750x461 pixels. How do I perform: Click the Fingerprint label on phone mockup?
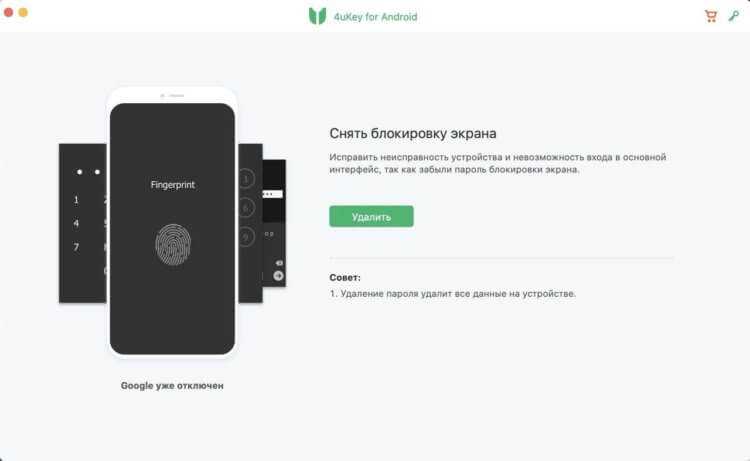173,185
